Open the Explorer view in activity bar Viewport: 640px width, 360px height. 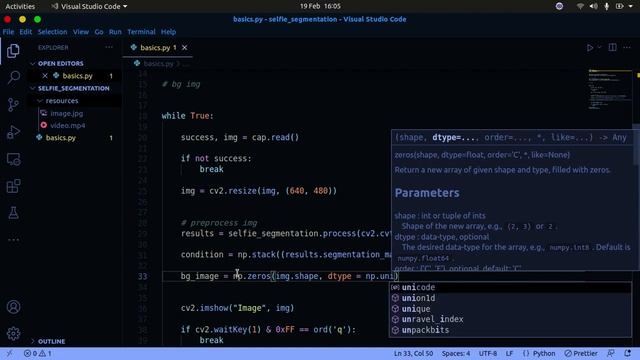13,51
